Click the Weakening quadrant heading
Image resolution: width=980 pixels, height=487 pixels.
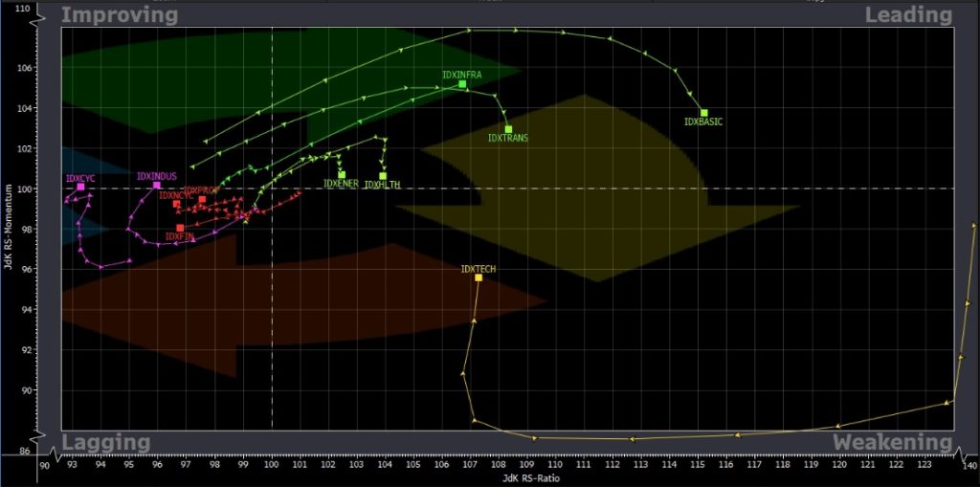tap(893, 443)
